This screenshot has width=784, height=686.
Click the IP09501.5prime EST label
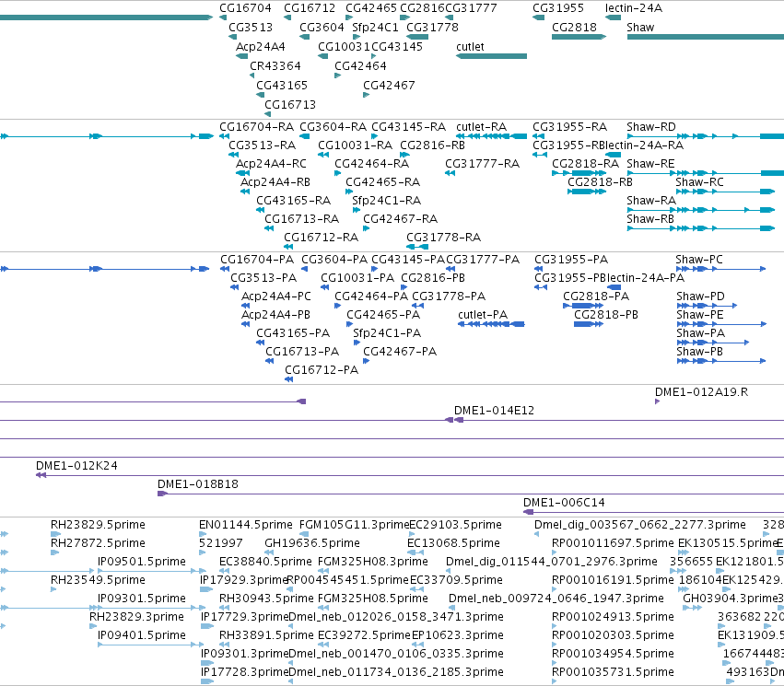click(x=142, y=562)
